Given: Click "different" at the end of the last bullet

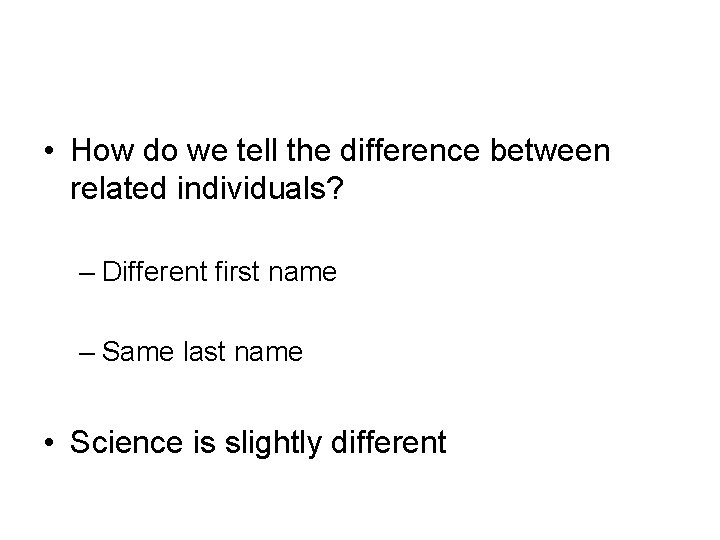Looking at the screenshot, I should click(x=391, y=442).
